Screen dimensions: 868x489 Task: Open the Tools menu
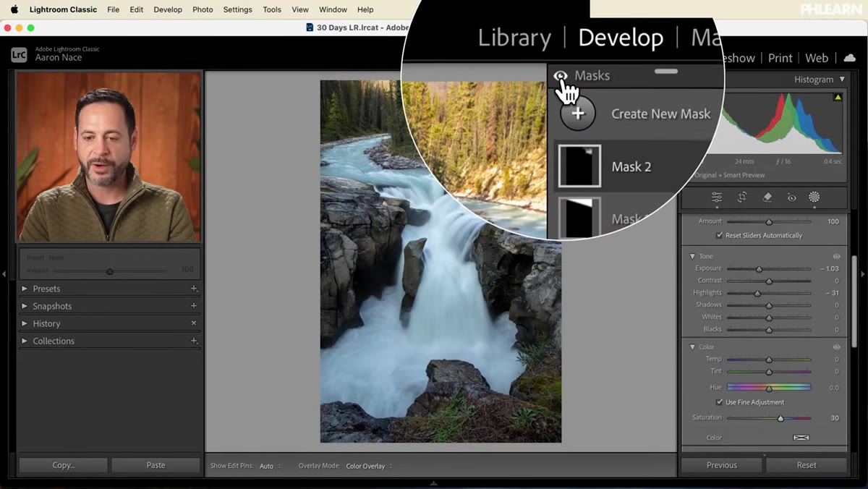pyautogui.click(x=272, y=9)
